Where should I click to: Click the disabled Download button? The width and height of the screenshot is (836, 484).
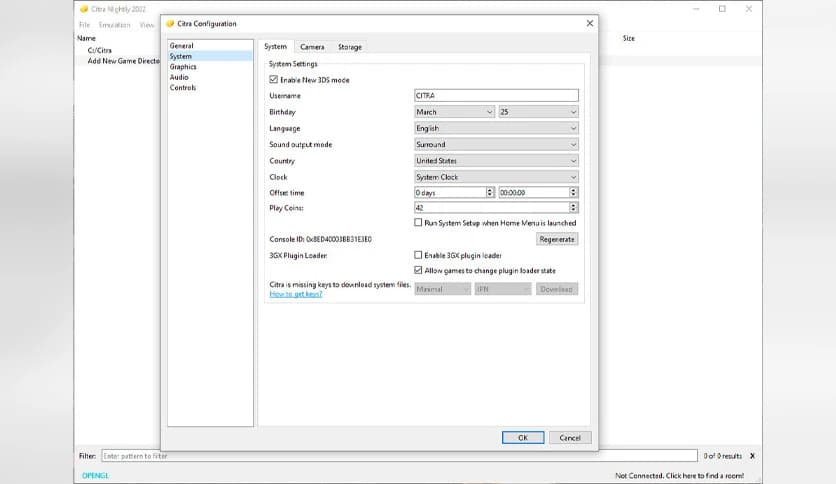(x=557, y=289)
